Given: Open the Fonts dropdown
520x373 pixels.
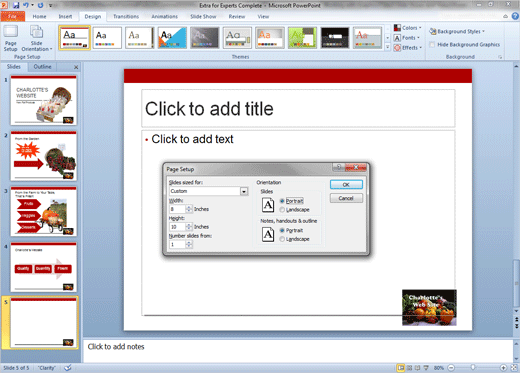Looking at the screenshot, I should pos(407,38).
